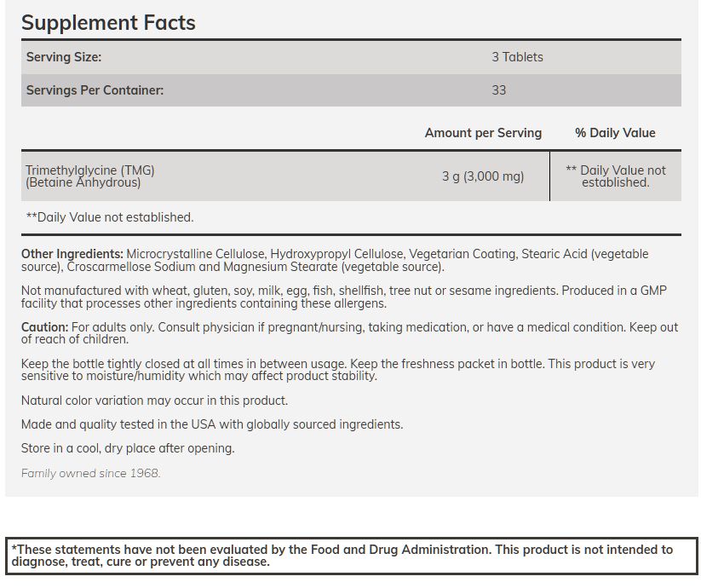
Task: Click the FDA disclaimer box at bottom
Action: (x=350, y=556)
